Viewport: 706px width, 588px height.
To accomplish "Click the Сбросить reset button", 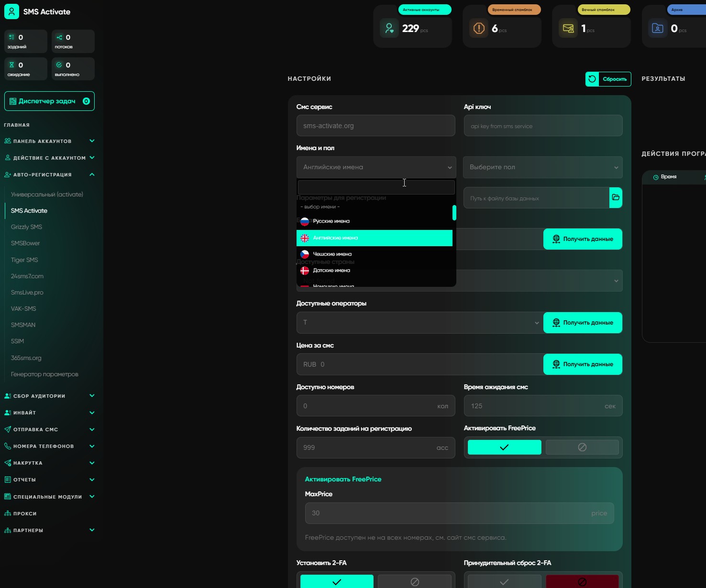I will (608, 79).
